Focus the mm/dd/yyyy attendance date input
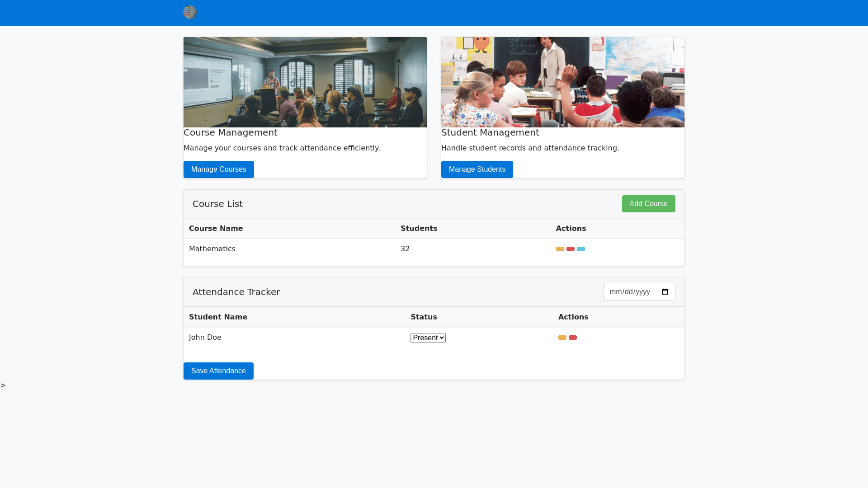 630,292
